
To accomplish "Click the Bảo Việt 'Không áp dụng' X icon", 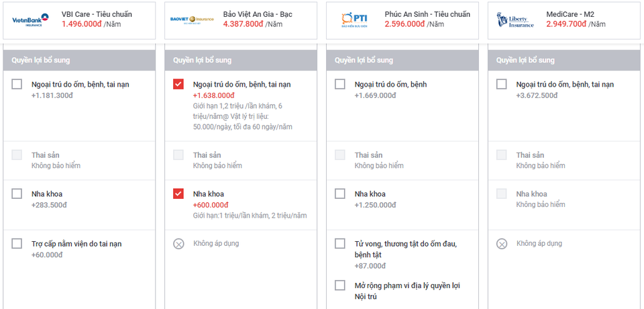I will pos(178,244).
